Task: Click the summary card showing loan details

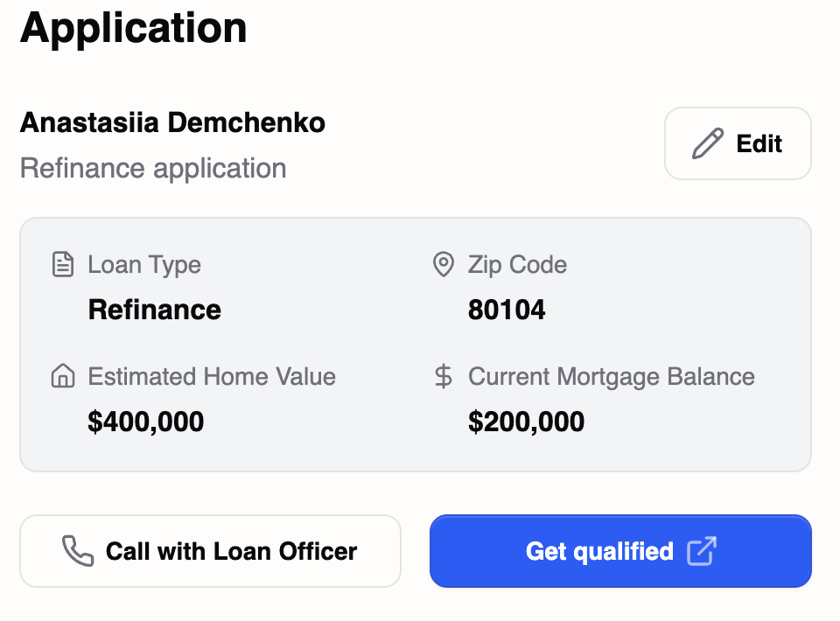Action: pos(416,344)
